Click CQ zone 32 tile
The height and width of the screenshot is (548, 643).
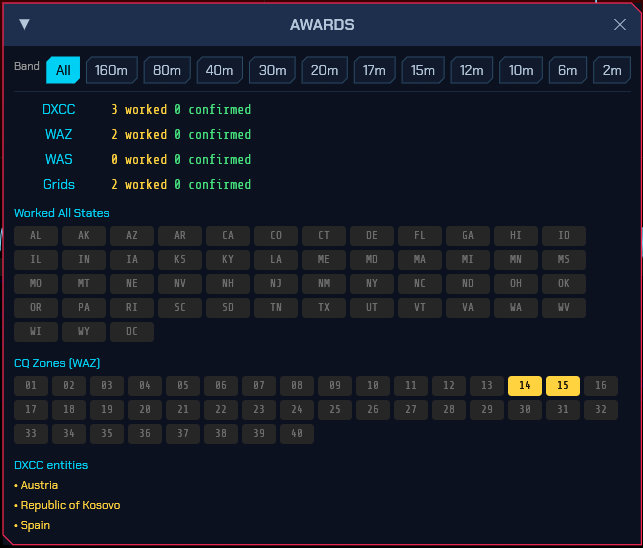(x=601, y=409)
